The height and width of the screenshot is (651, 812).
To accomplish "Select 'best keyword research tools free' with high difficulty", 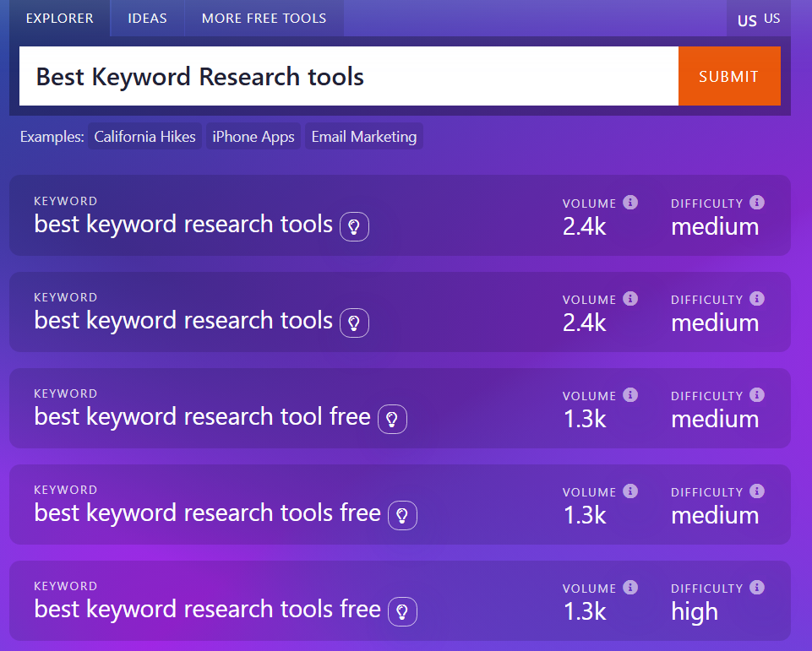I will click(x=208, y=609).
